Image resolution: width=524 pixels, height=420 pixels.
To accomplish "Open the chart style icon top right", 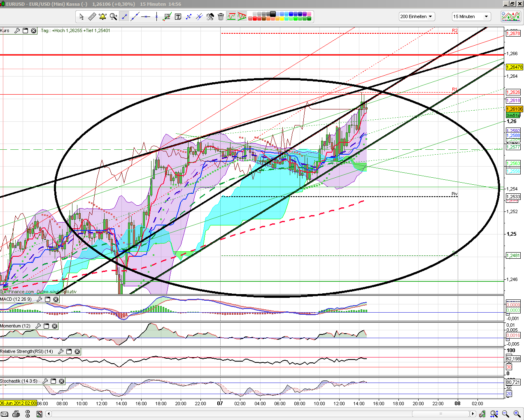I will click(x=510, y=16).
